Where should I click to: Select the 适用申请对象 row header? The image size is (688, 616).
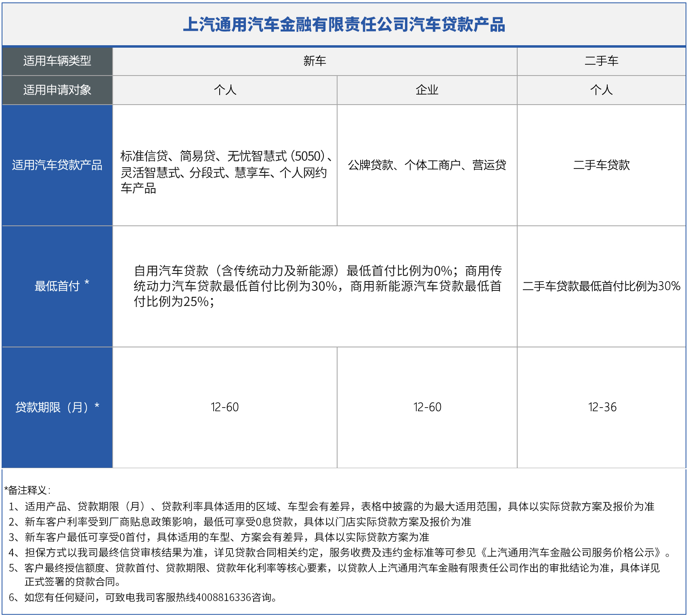coord(57,90)
